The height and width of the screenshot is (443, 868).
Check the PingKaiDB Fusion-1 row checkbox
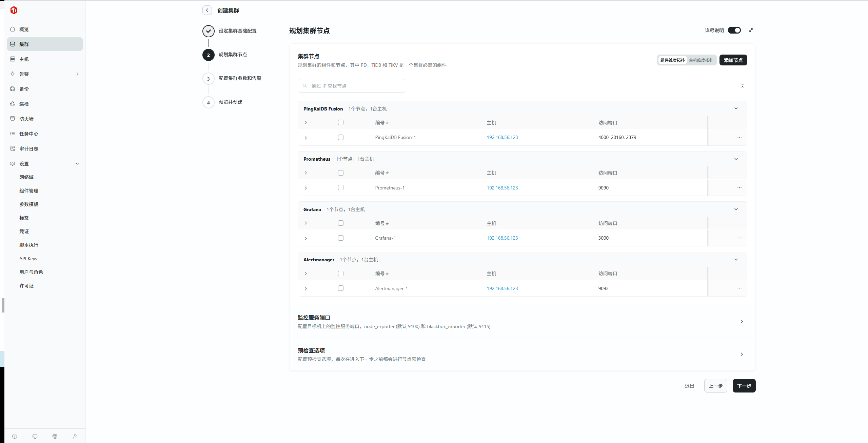[341, 137]
